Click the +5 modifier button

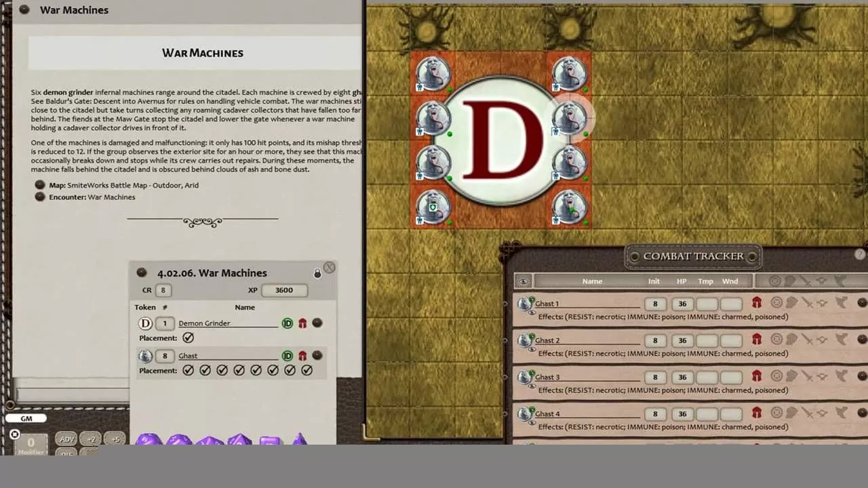[x=115, y=439]
